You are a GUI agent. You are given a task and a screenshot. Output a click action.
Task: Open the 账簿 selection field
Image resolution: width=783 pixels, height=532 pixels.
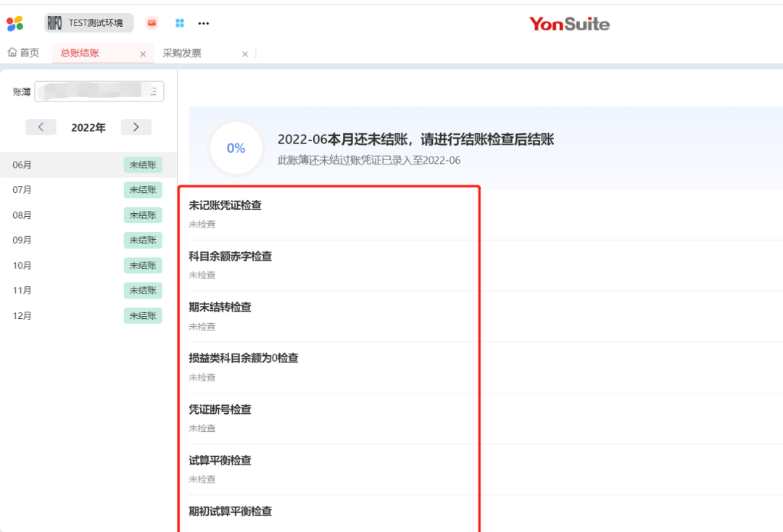[99, 91]
